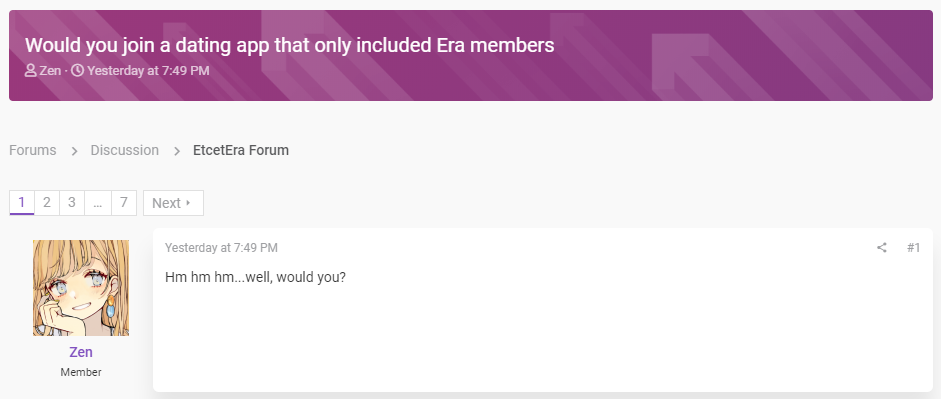941x399 pixels.
Task: Click Zen author name in thread header
Action: click(50, 71)
